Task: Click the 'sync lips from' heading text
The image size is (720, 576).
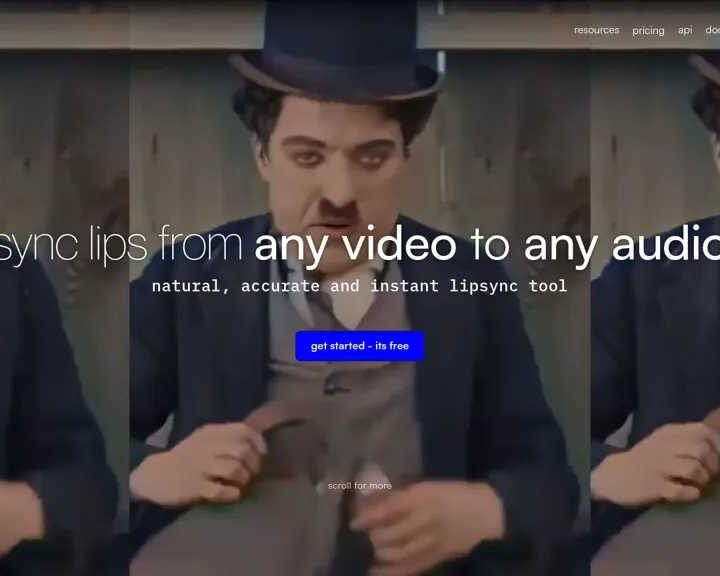Action: click(120, 245)
